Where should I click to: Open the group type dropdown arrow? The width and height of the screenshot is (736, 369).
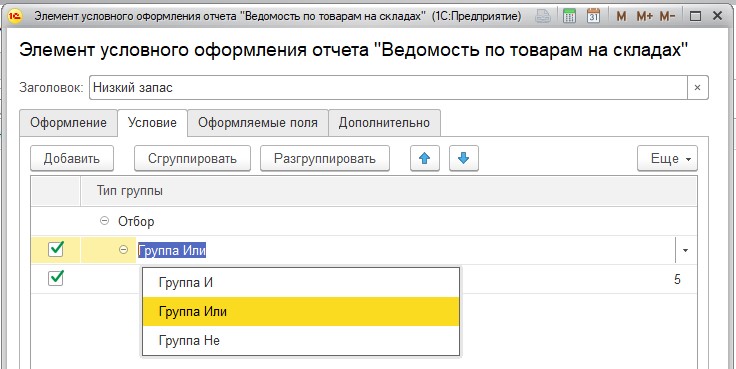tap(685, 251)
